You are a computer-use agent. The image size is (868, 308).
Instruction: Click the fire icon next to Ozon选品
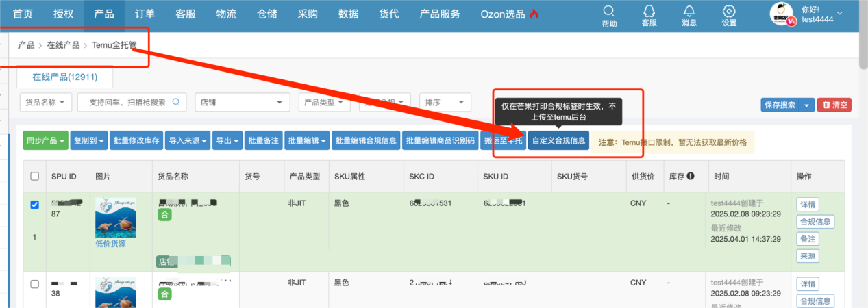[534, 14]
